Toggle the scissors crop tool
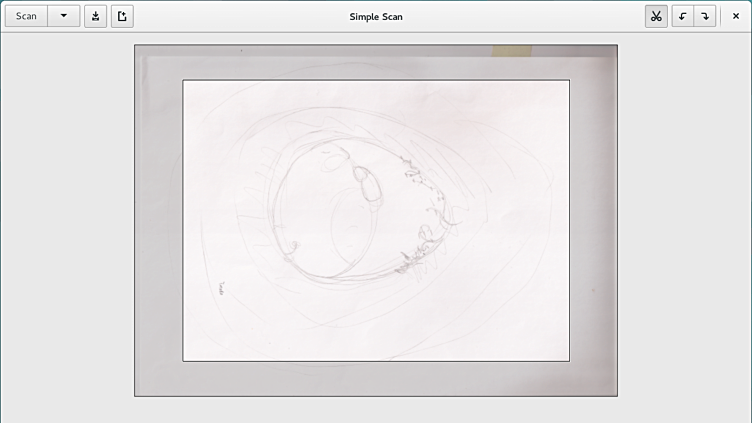 pos(656,16)
